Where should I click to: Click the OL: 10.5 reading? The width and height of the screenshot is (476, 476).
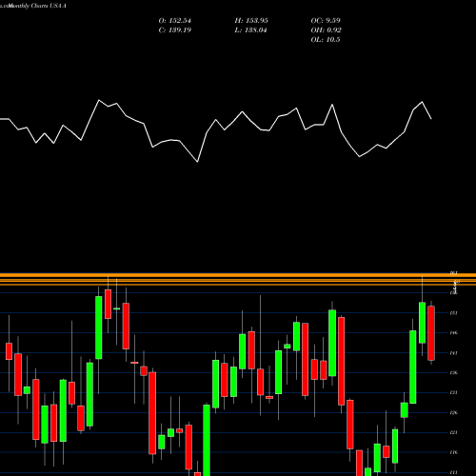(326, 40)
